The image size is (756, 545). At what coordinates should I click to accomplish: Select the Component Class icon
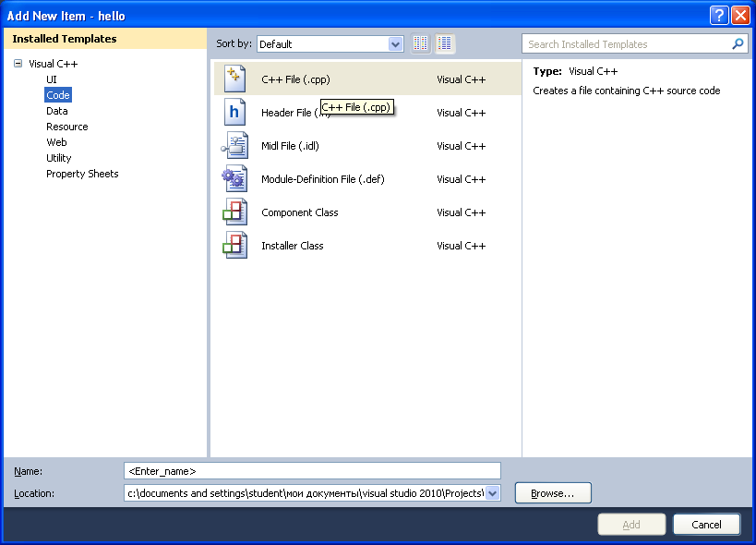tap(234, 212)
